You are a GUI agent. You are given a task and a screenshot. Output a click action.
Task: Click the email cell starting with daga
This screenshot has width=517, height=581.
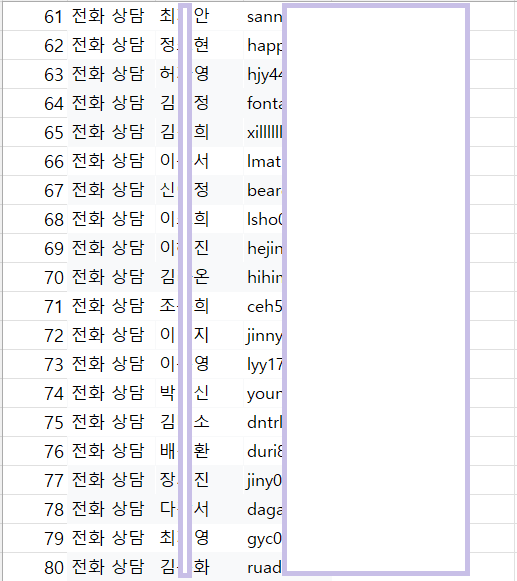click(x=264, y=509)
